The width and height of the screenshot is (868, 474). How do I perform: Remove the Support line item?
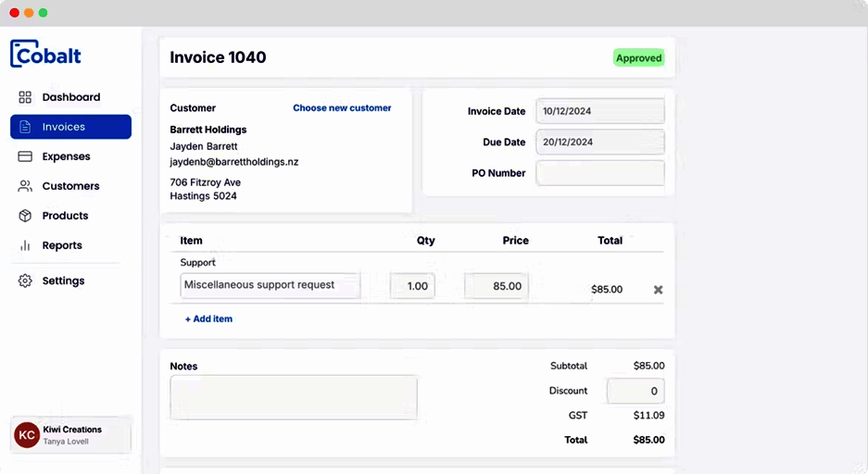[x=659, y=290]
